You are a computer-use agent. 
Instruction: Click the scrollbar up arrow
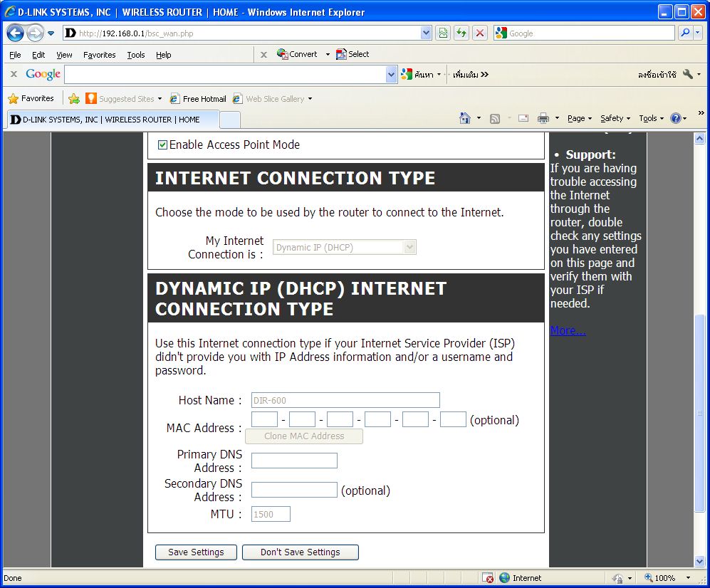tap(699, 139)
